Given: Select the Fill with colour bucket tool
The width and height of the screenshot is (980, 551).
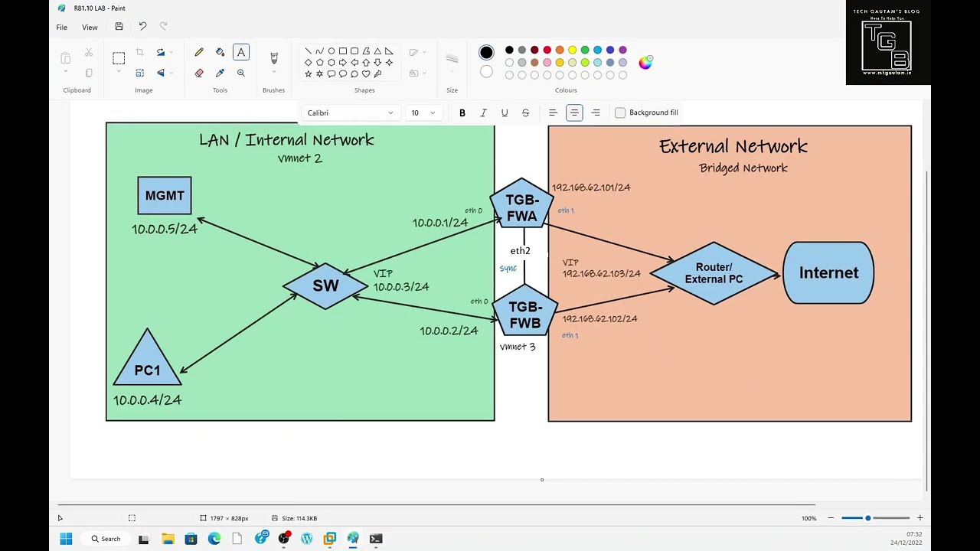Looking at the screenshot, I should [x=220, y=52].
